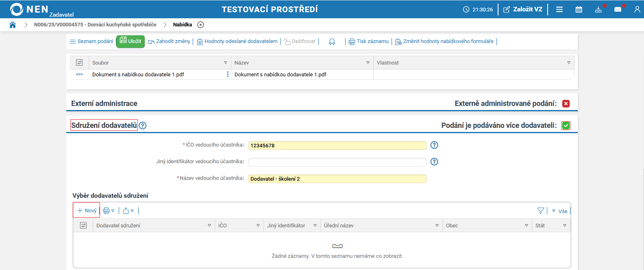The width and height of the screenshot is (644, 270).
Task: Click the NEN logo
Action: click(29, 9)
